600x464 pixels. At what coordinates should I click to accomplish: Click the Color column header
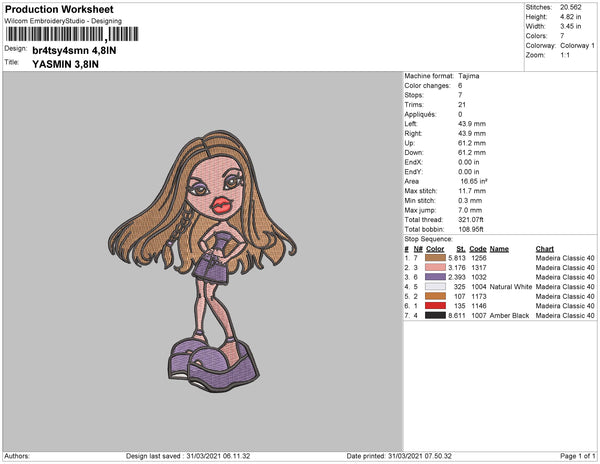point(435,249)
